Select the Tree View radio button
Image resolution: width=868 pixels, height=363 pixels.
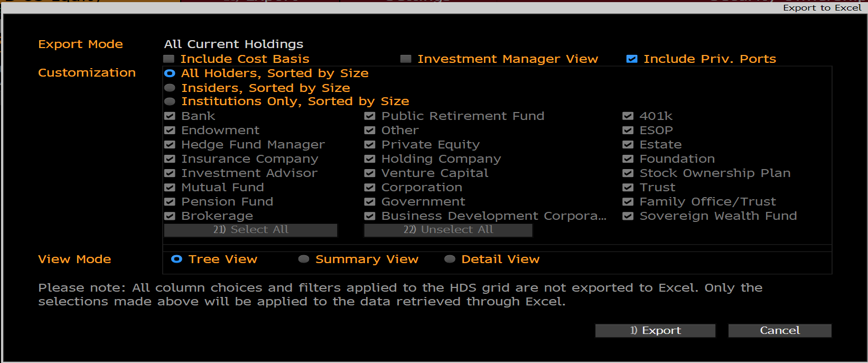[177, 259]
